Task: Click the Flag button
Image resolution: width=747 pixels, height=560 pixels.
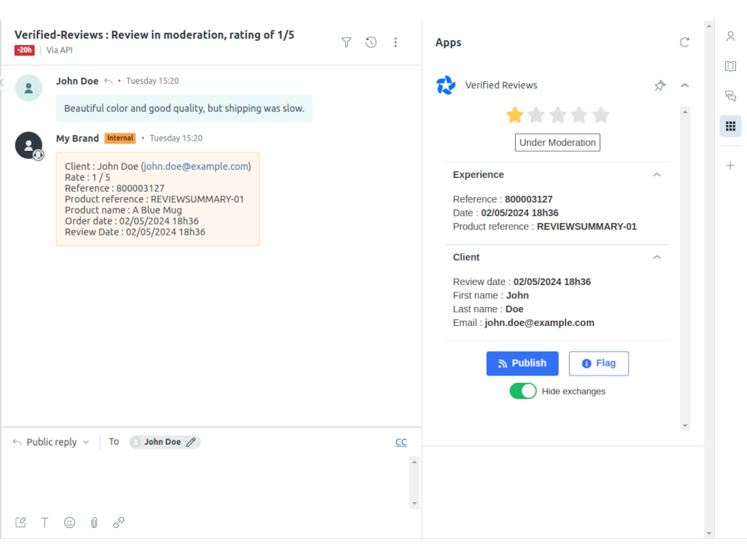Action: point(598,363)
